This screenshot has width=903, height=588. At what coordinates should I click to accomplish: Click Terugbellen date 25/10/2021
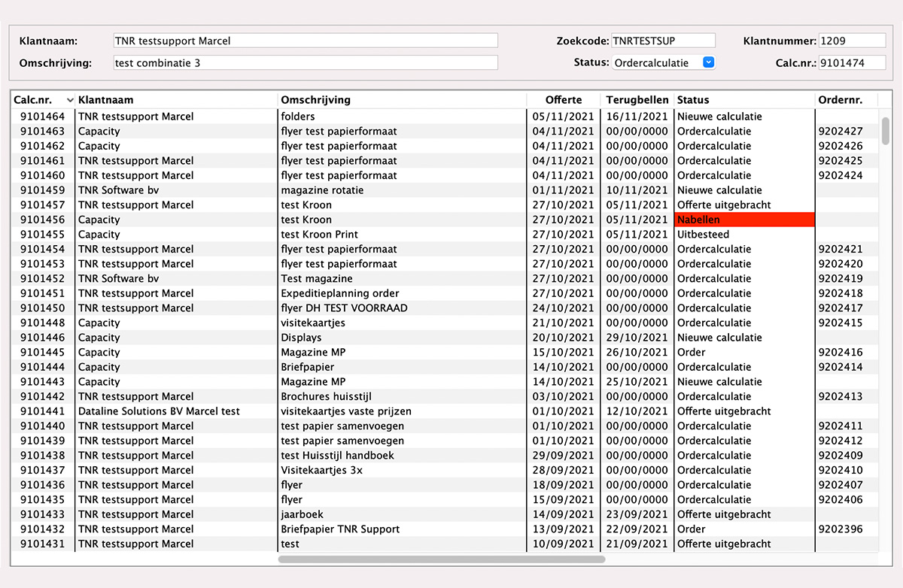pos(637,381)
